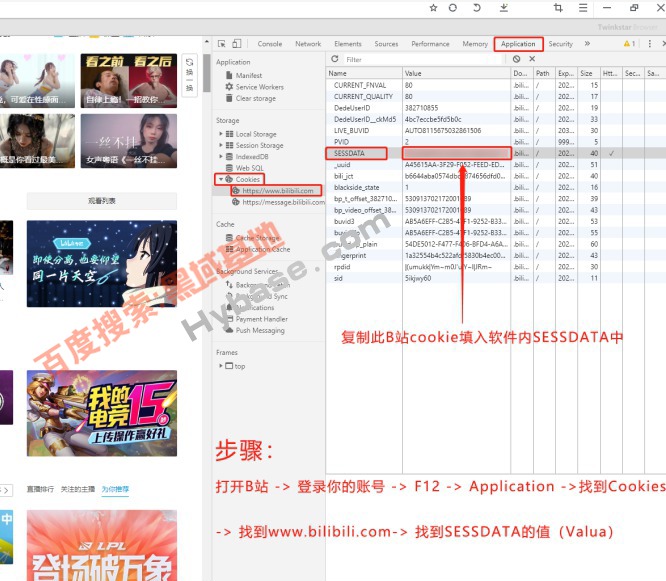Show more DevTools tabs via double chevron
The height and width of the screenshot is (581, 666).
point(587,43)
